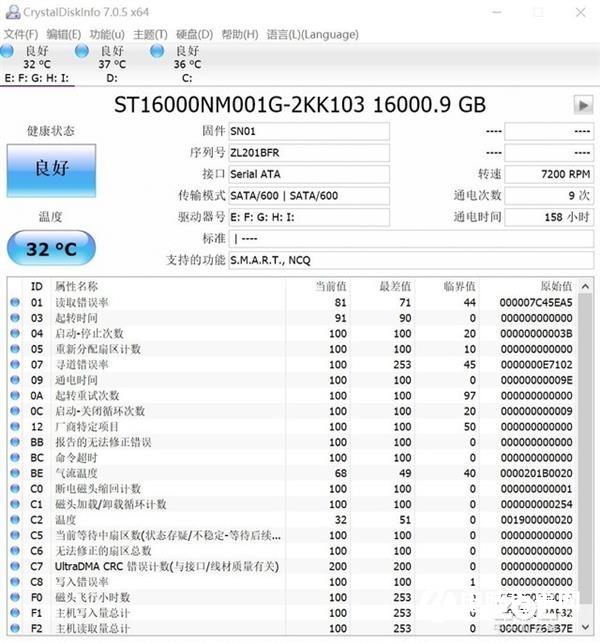
Task: Click the 临界值 column header
Action: [x=447, y=286]
